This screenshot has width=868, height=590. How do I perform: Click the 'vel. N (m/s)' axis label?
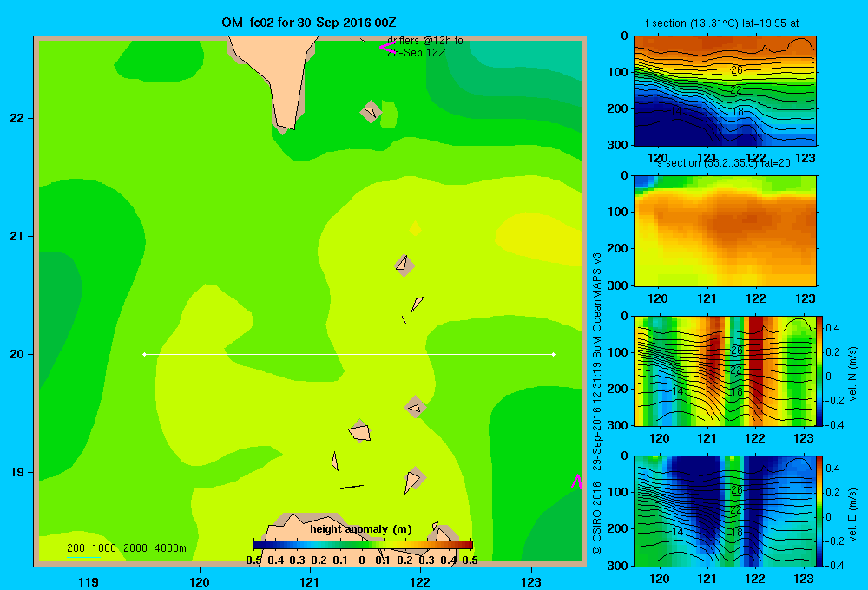point(852,373)
